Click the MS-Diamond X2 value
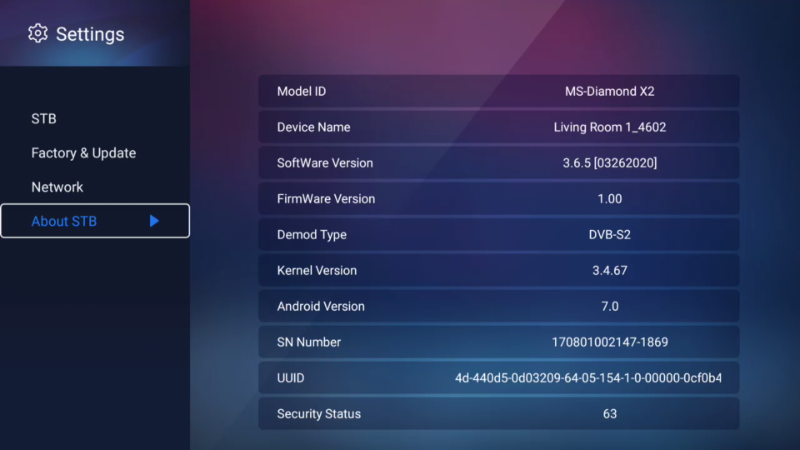 [x=609, y=92]
